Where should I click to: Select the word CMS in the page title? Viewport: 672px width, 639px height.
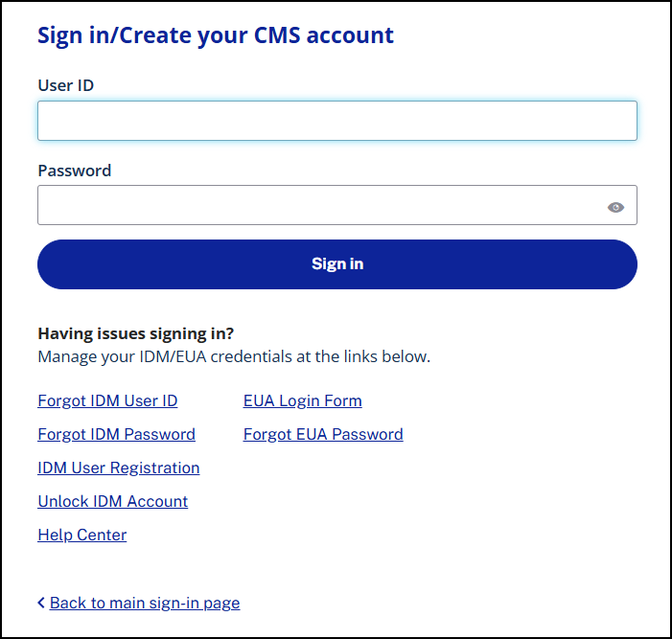click(277, 35)
